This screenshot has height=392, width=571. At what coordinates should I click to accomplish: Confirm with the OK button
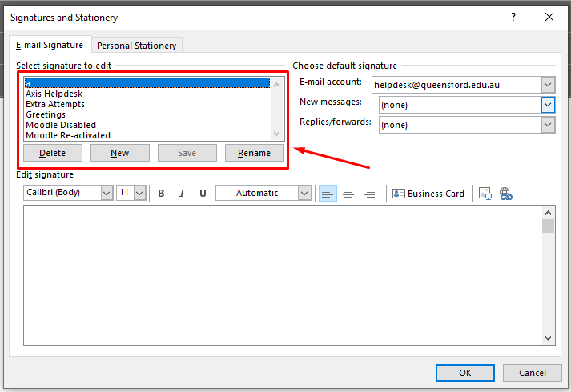coord(465,373)
